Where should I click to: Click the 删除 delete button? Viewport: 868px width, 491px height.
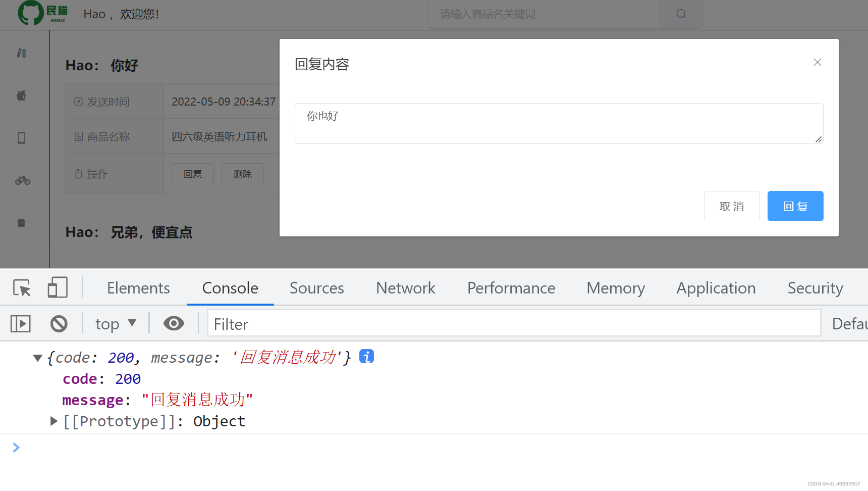[x=242, y=174]
